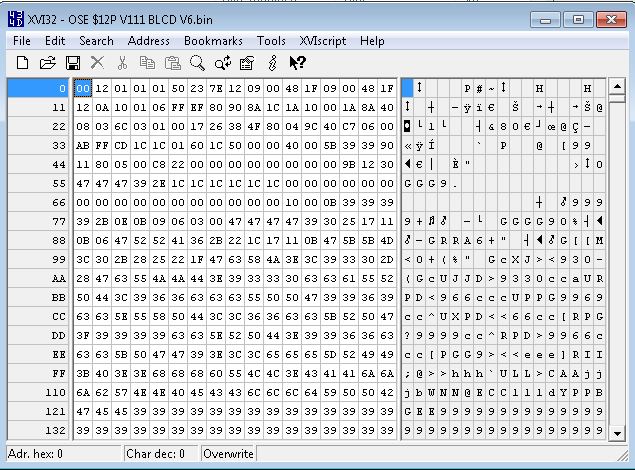Open the Tools menu
Image resolution: width=635 pixels, height=470 pixels.
pos(271,41)
